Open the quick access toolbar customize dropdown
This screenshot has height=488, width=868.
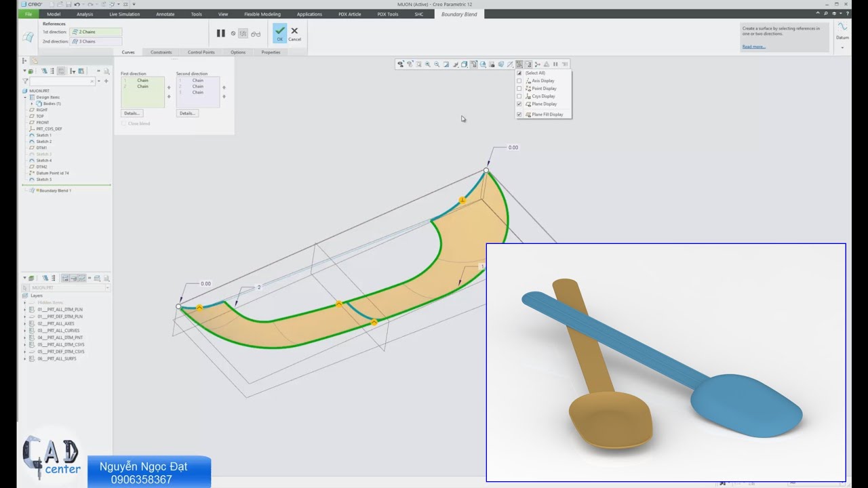click(134, 4)
